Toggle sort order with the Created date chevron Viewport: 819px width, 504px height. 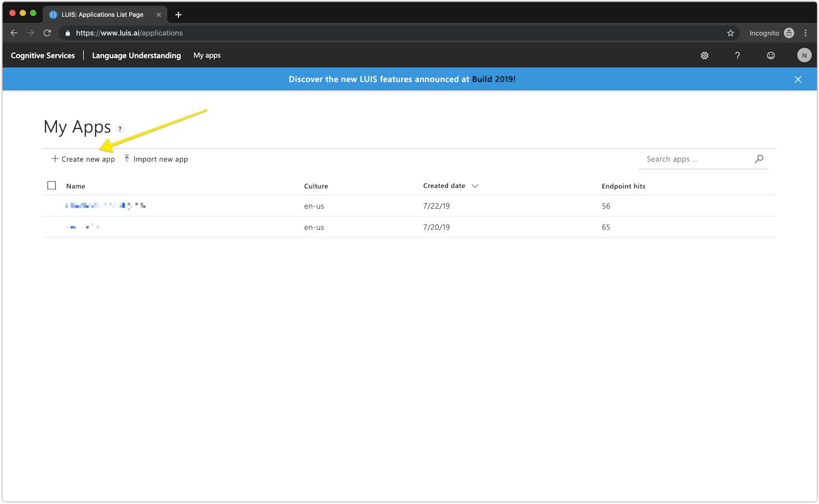[476, 186]
